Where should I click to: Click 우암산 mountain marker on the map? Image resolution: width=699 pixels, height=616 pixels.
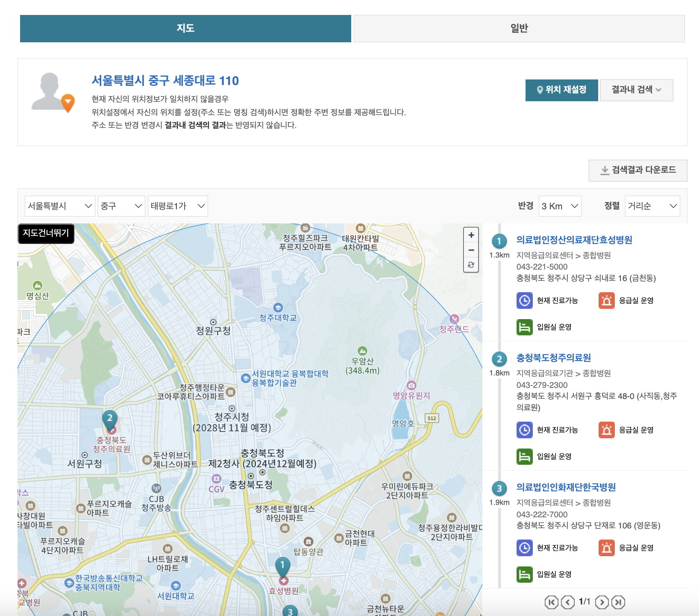pos(362,351)
